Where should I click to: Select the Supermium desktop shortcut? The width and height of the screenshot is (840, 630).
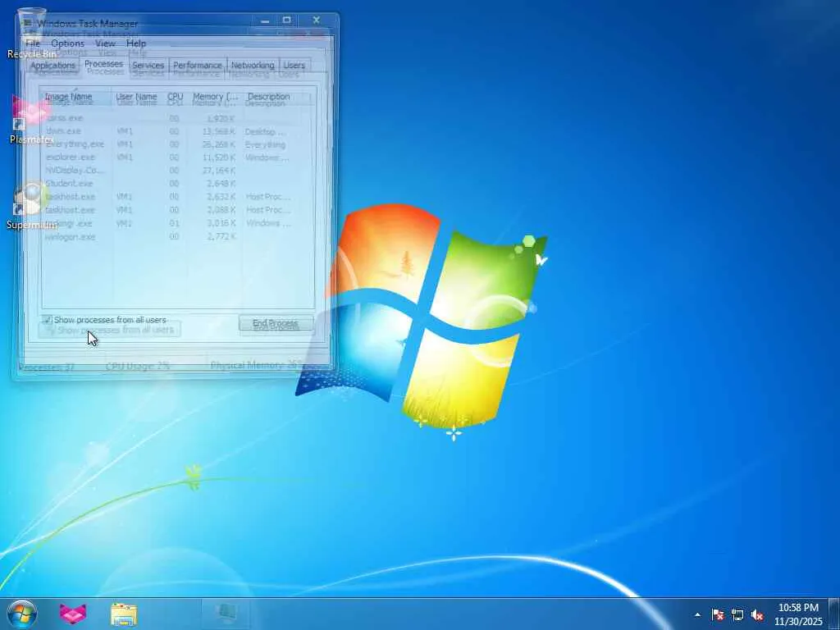(x=31, y=205)
